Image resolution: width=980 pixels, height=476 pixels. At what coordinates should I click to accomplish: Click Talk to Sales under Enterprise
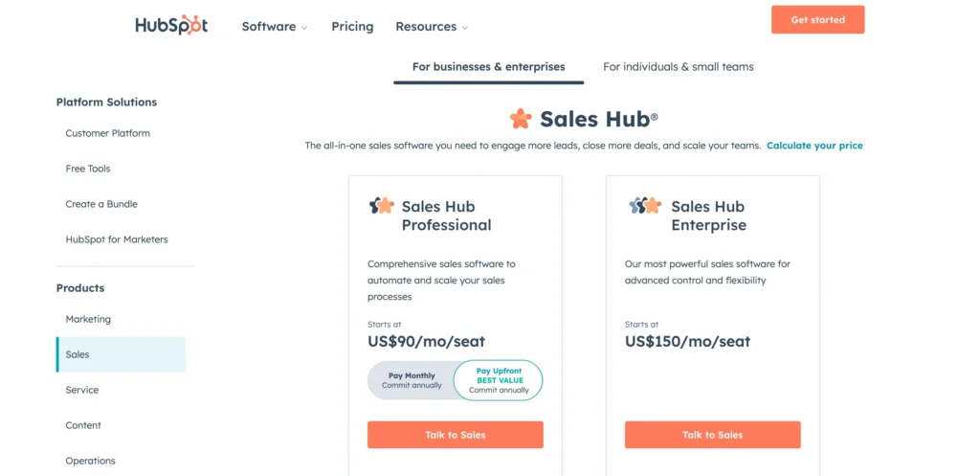[x=713, y=435]
